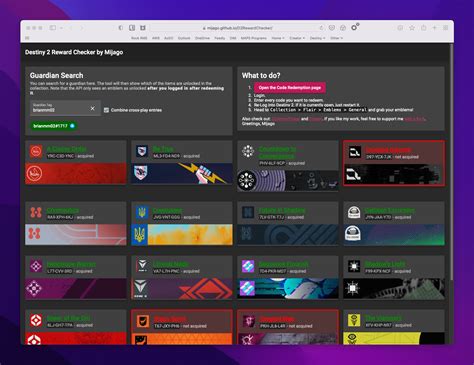Open the Rock RMS bookmark
The height and width of the screenshot is (365, 474).
[139, 38]
